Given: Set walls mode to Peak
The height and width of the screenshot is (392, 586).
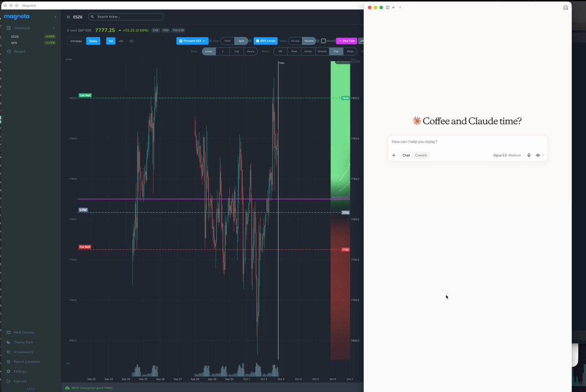Looking at the screenshot, I should pos(294,52).
